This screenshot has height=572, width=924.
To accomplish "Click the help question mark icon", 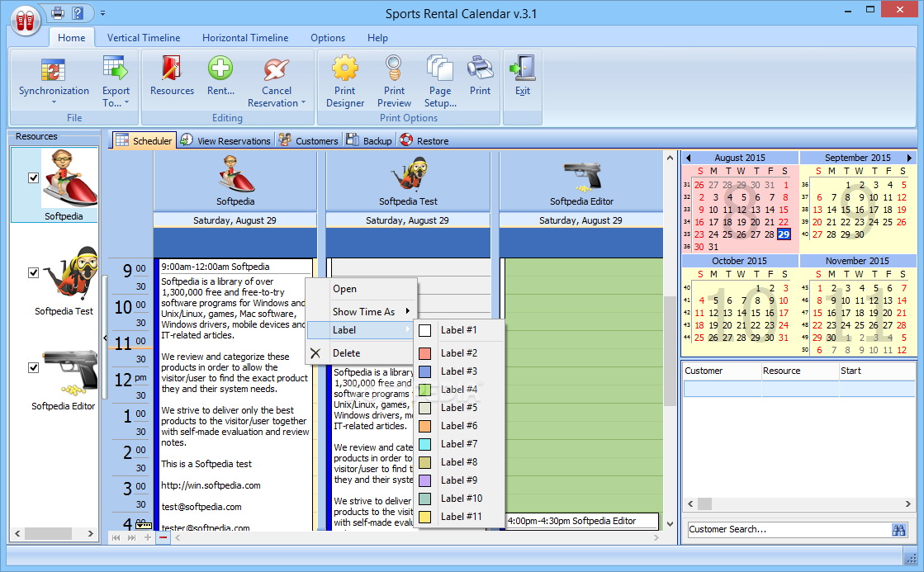I will point(77,12).
